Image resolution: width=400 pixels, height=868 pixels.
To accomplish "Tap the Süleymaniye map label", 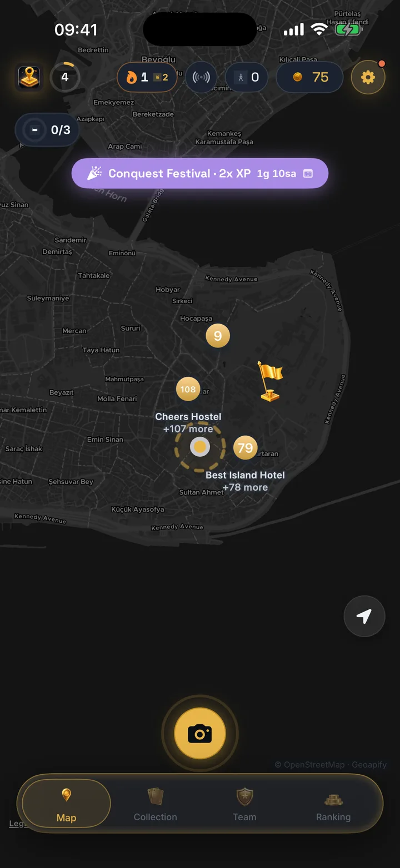I will click(x=48, y=299).
